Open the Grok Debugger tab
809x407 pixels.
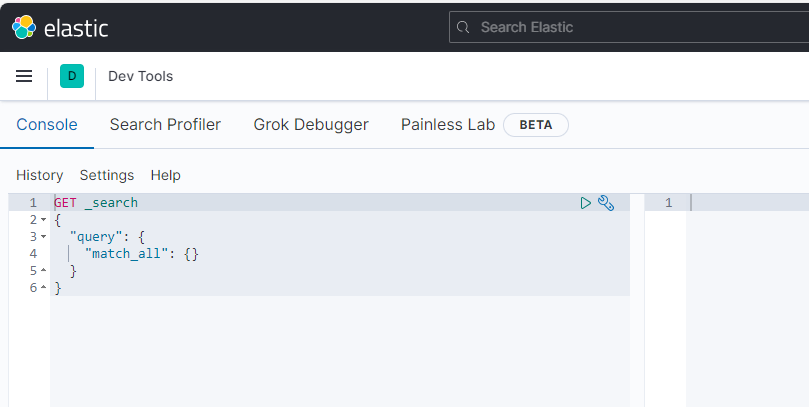point(311,125)
